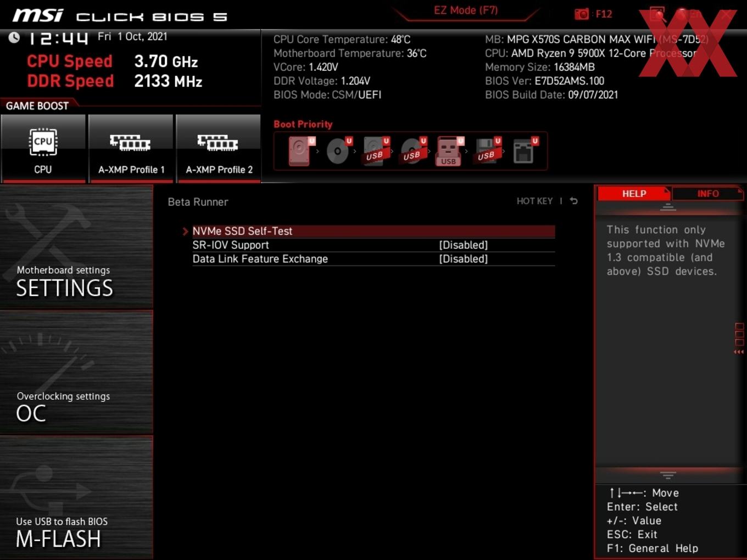Screen dimensions: 747x560
Task: Select the USB optical drive boot icon
Action: click(413, 150)
